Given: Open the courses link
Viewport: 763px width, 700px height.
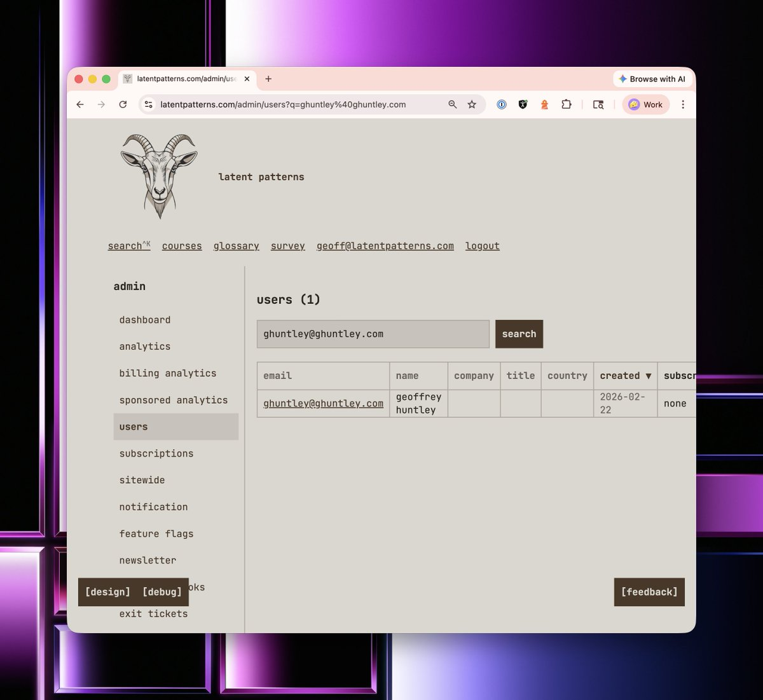Looking at the screenshot, I should (182, 246).
